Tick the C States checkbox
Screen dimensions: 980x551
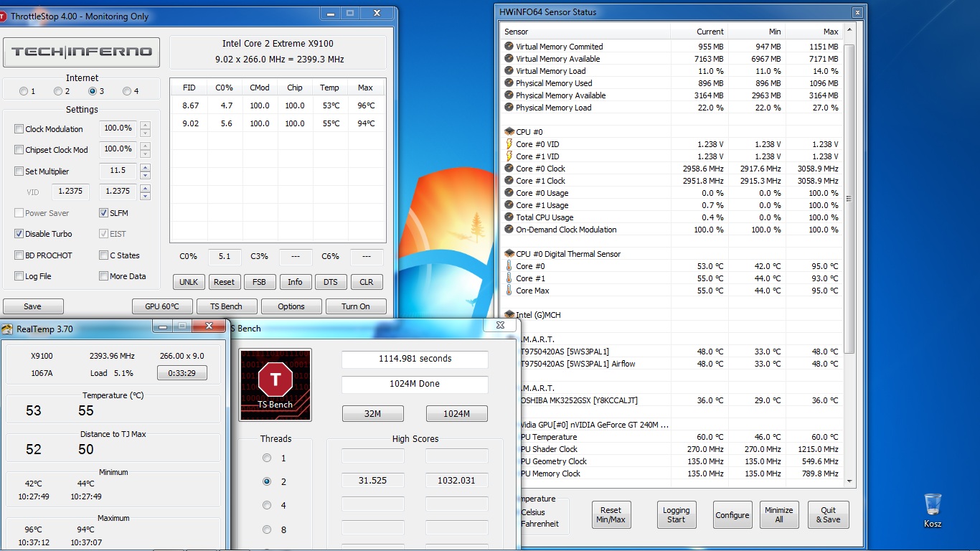[x=104, y=255]
